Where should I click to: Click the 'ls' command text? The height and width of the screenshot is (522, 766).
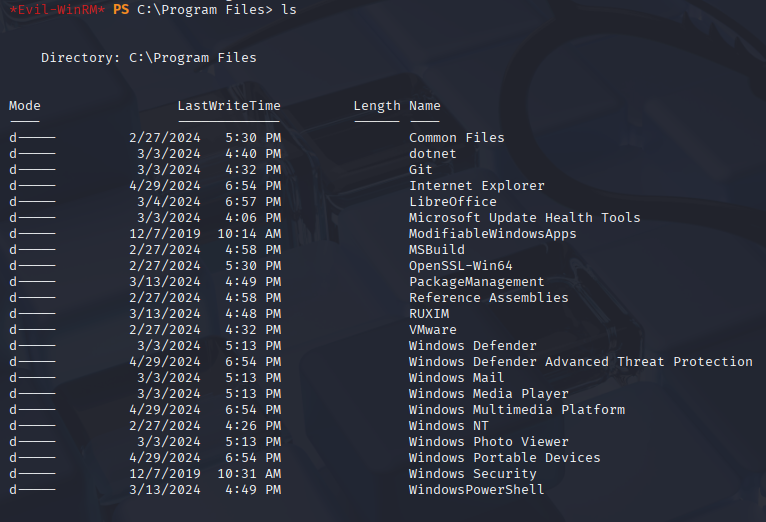point(289,9)
